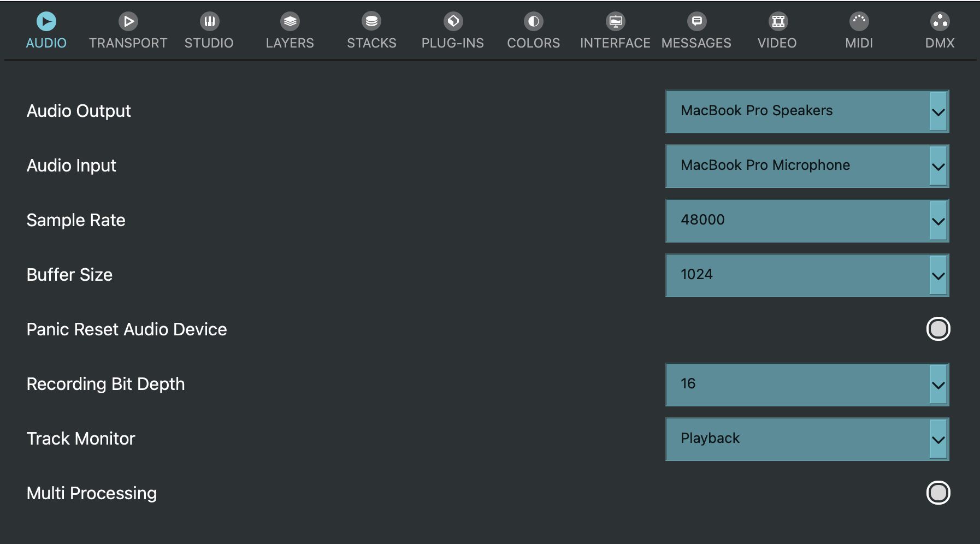The image size is (980, 544).
Task: Select the Stacks icon
Action: (371, 22)
